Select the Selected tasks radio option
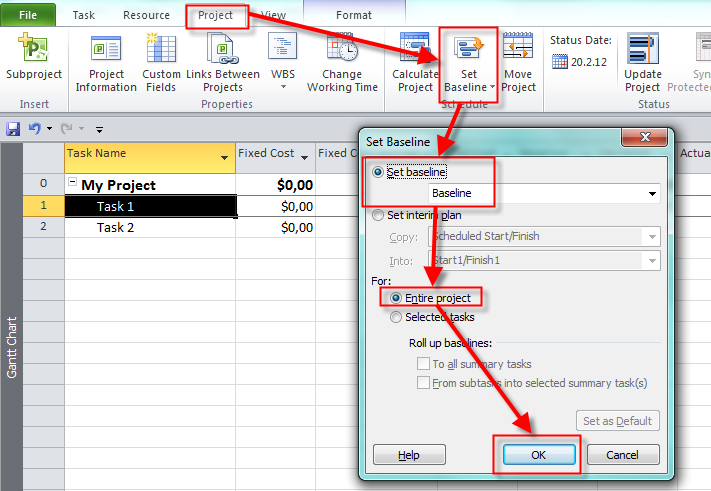The image size is (711, 491). coord(397,317)
